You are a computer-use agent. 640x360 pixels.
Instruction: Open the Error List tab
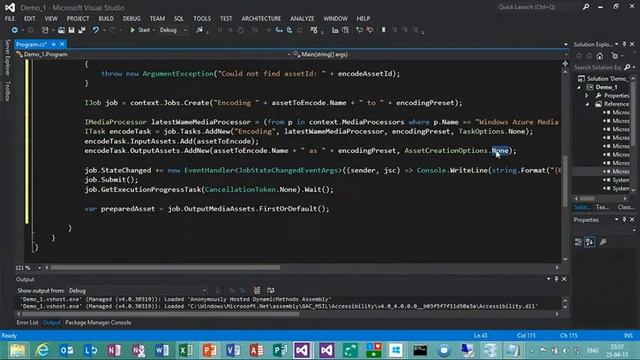(x=27, y=322)
